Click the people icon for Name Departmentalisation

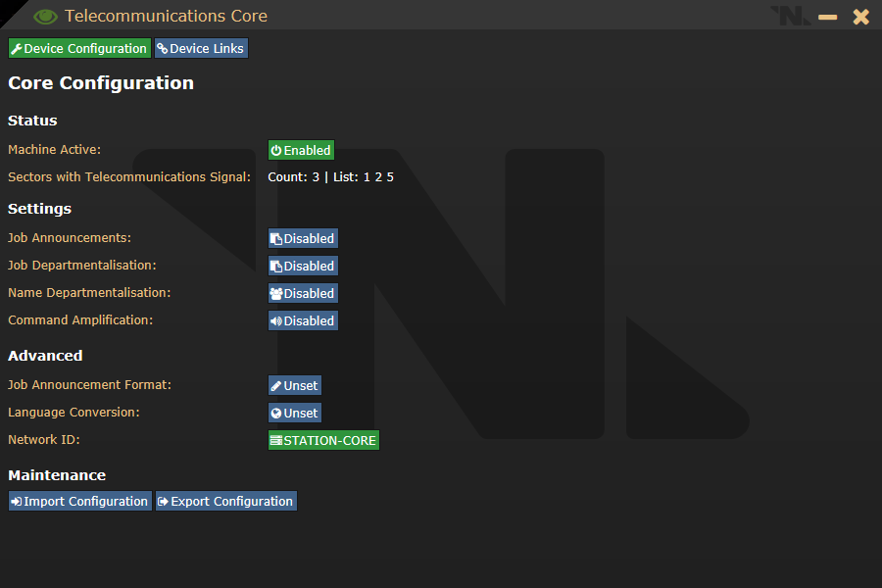pyautogui.click(x=276, y=293)
